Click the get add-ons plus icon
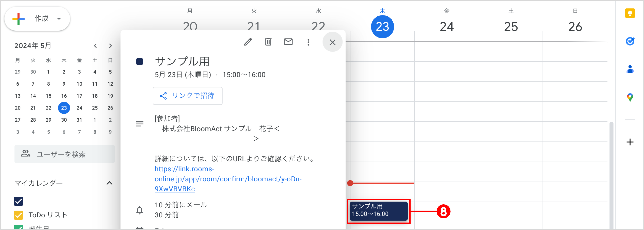Image resolution: width=644 pixels, height=230 pixels. coord(630,142)
